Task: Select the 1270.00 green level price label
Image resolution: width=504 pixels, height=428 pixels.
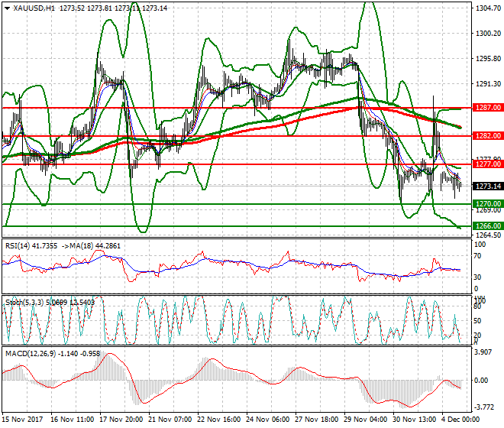Action: coord(488,204)
